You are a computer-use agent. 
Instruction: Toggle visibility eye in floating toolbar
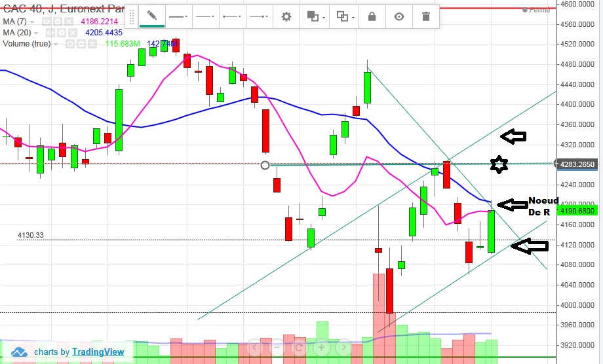click(399, 16)
